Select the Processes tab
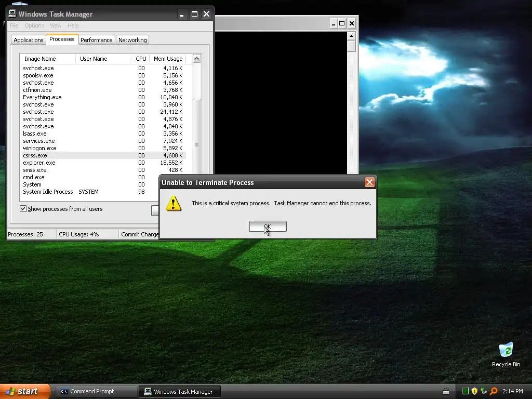The height and width of the screenshot is (399, 532). click(x=62, y=39)
